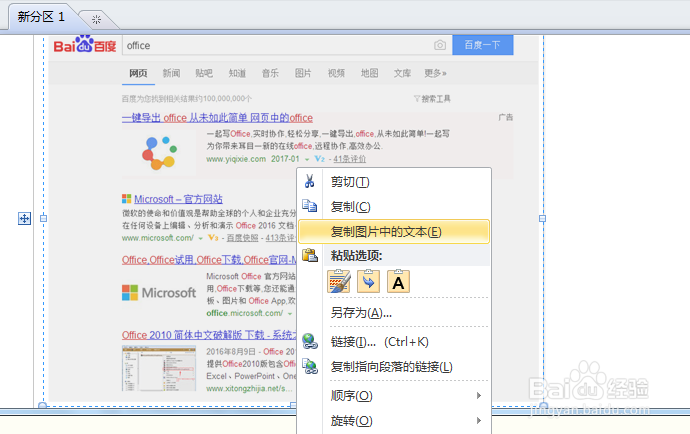Choose Merge Formatting paste option icon
The width and height of the screenshot is (690, 434).
coord(368,281)
